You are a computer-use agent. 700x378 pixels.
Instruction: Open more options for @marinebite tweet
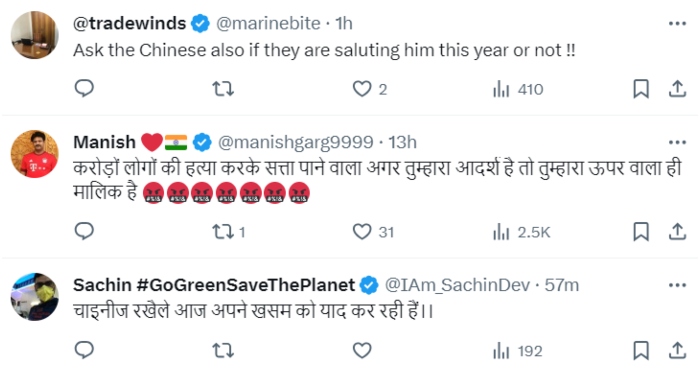(677, 24)
